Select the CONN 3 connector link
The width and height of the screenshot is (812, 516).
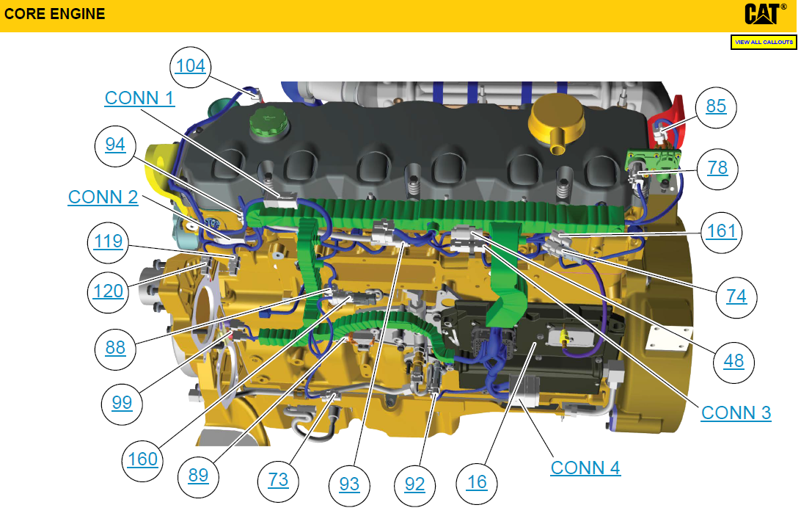click(736, 413)
